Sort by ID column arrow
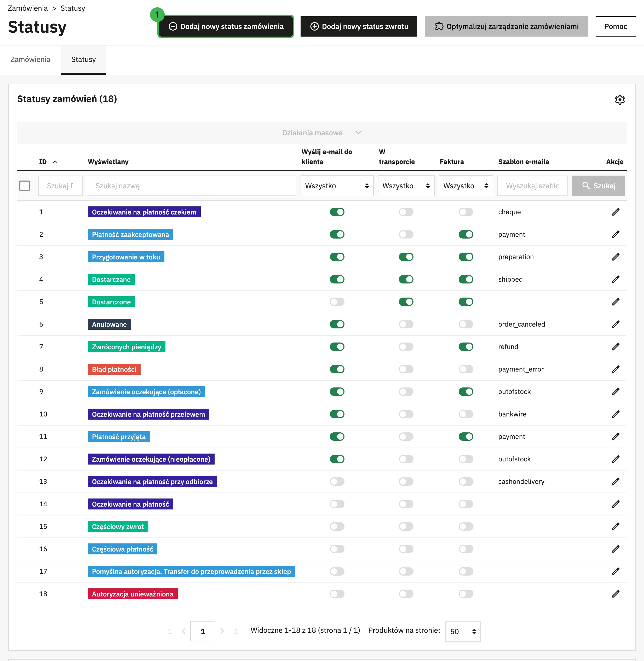 pos(55,162)
